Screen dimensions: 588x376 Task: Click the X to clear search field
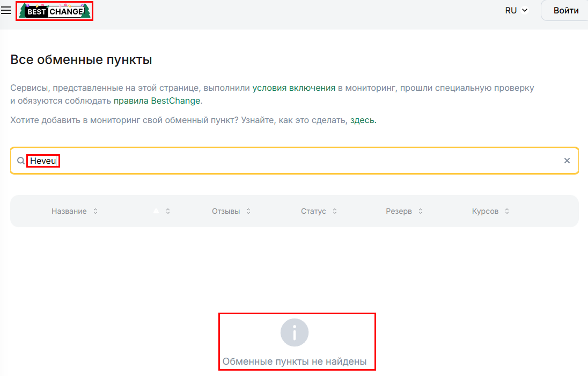567,160
